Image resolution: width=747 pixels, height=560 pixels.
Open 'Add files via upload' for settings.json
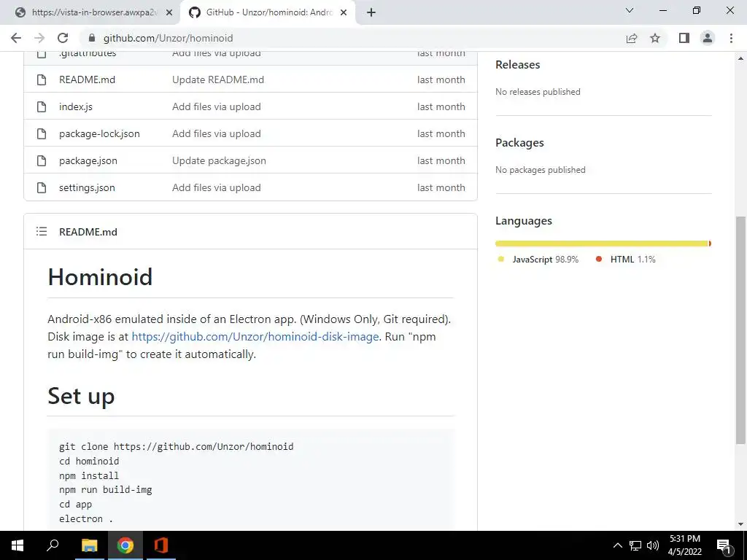click(x=217, y=187)
